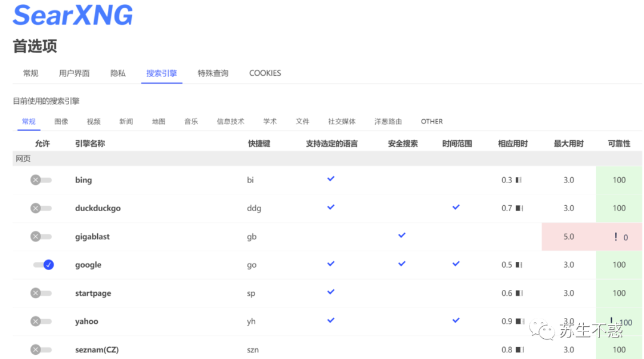Click duckduckgo's response time bar indicator
644x359 pixels.
[519, 208]
